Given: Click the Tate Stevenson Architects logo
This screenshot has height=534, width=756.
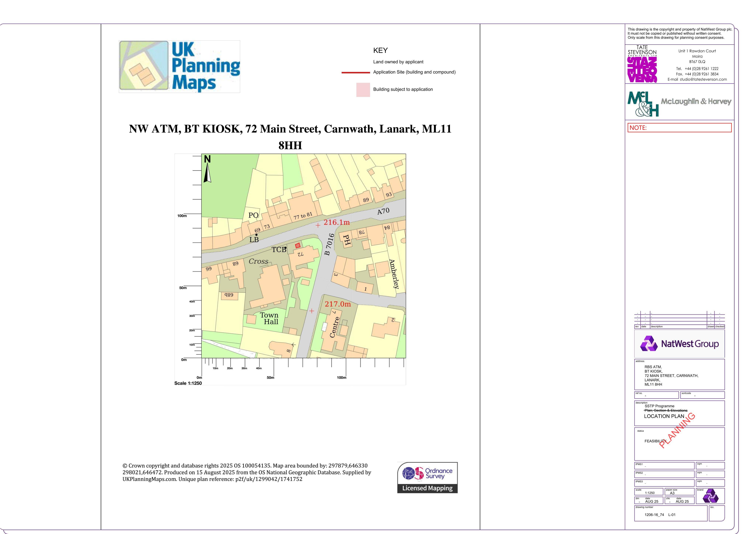Looking at the screenshot, I should point(642,64).
